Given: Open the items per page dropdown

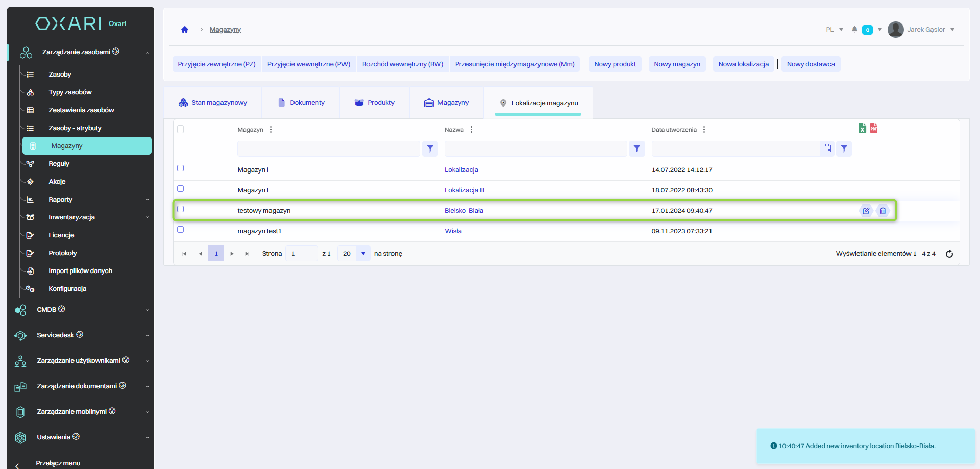Looking at the screenshot, I should coord(363,254).
